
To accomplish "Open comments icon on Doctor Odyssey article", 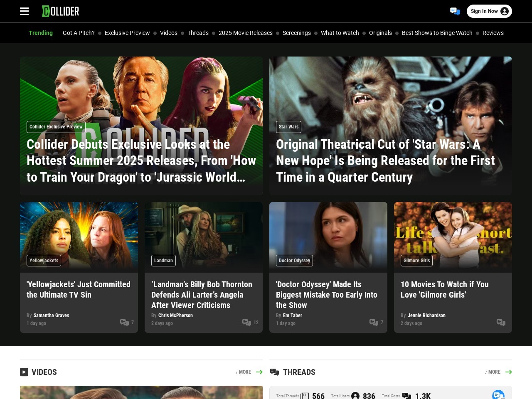I will pyautogui.click(x=374, y=323).
